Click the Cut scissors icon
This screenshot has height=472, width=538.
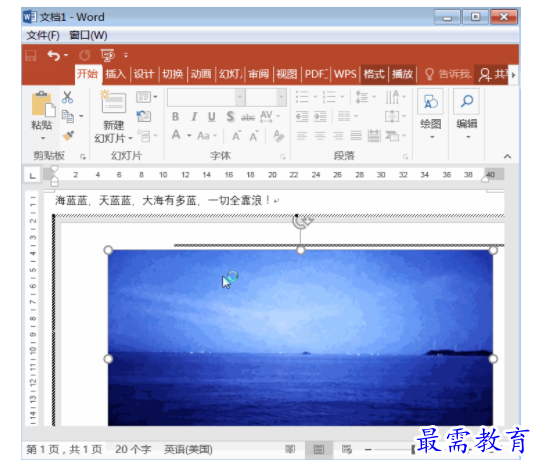click(x=67, y=97)
